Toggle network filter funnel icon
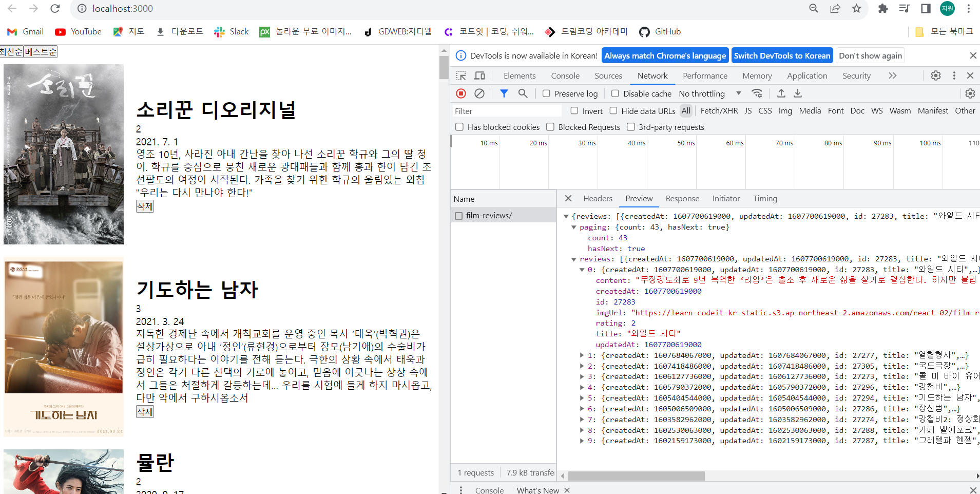The height and width of the screenshot is (494, 980). point(504,93)
